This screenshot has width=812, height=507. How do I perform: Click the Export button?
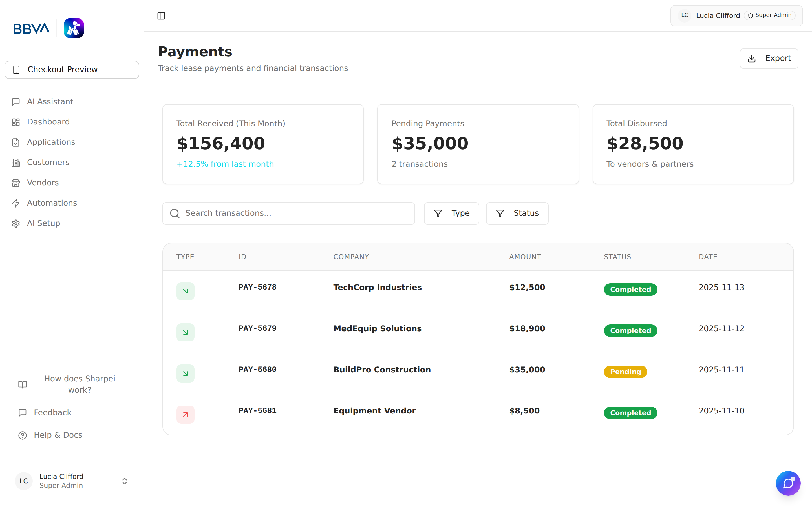769,58
